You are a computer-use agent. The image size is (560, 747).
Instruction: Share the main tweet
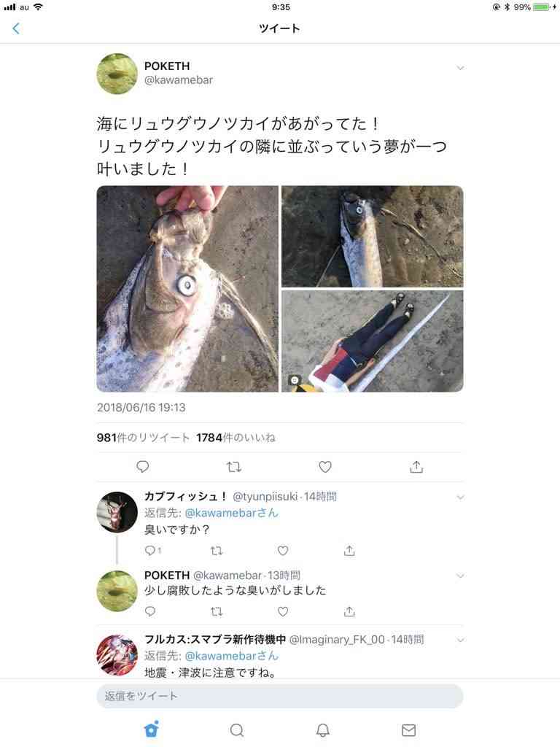(x=416, y=466)
